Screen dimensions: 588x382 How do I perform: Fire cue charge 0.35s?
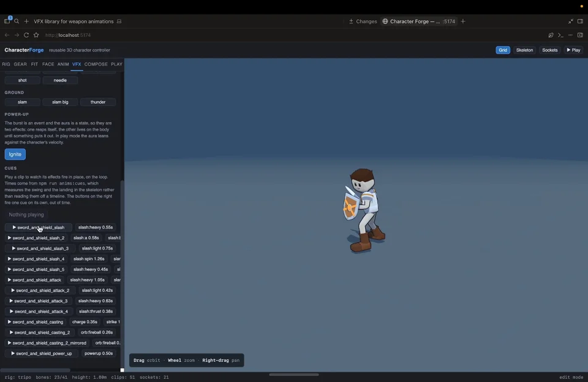85,322
